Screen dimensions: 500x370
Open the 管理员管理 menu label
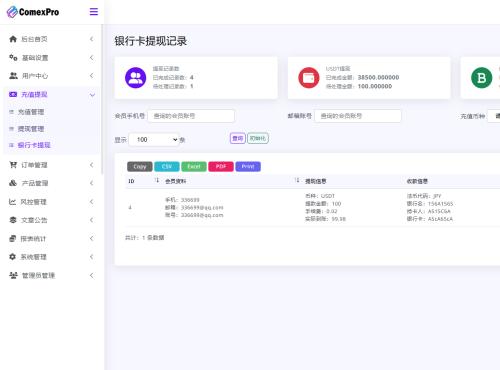tap(38, 275)
